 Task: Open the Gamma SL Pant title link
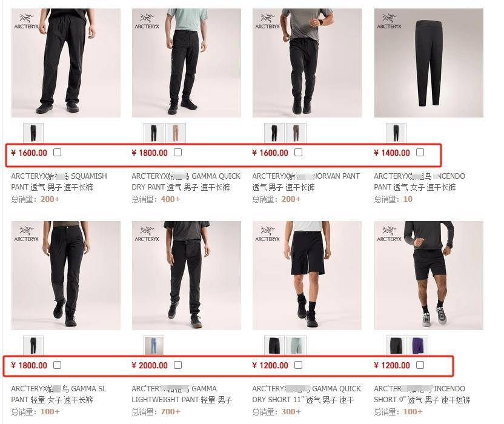pyautogui.click(x=59, y=394)
